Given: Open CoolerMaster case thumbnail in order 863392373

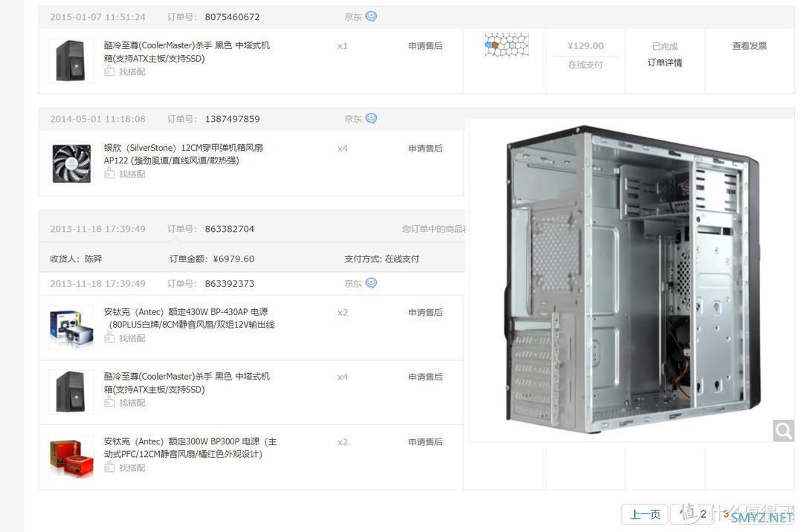Looking at the screenshot, I should (x=71, y=392).
